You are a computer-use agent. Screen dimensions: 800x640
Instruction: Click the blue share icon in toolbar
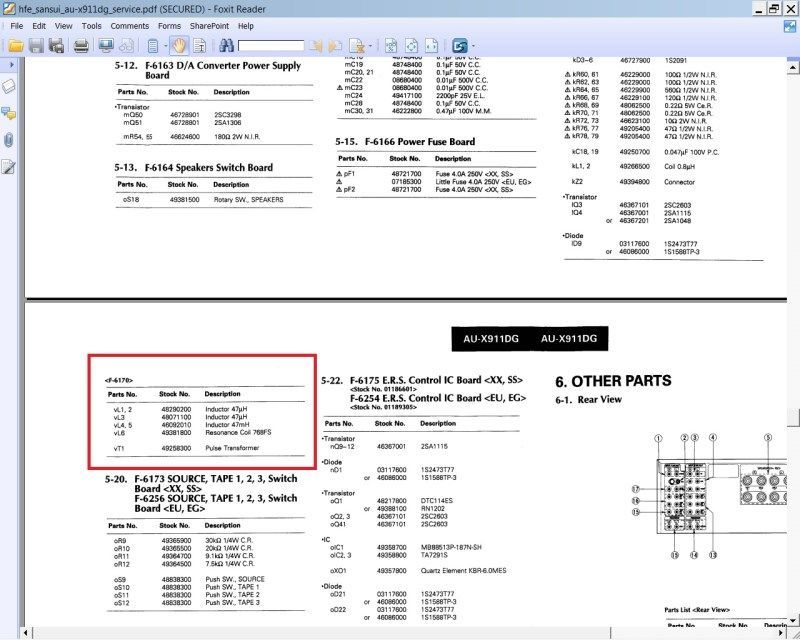coord(460,46)
